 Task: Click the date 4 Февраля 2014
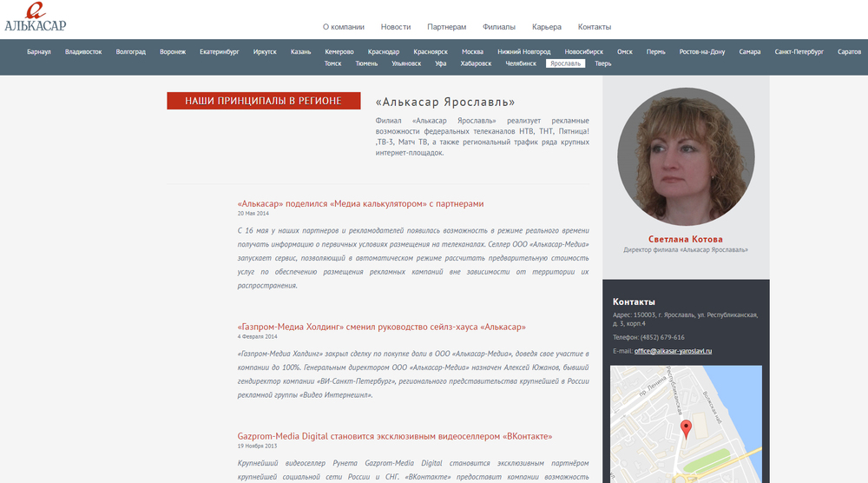tap(258, 336)
